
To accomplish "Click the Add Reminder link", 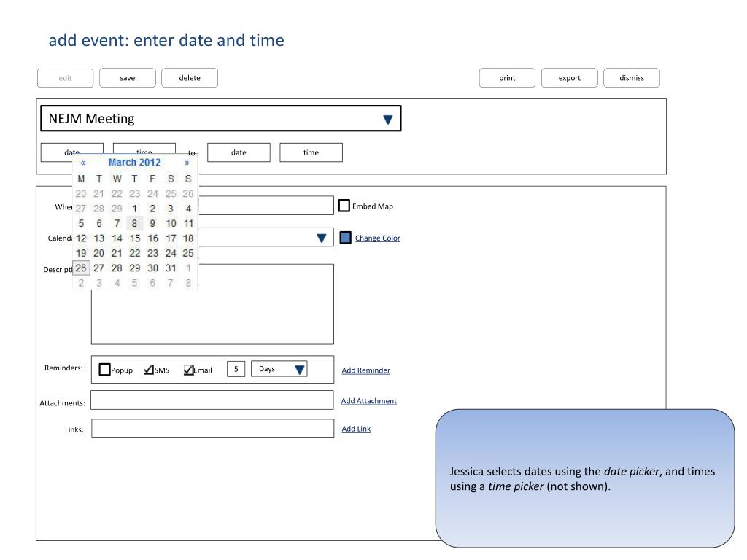I will [x=366, y=370].
